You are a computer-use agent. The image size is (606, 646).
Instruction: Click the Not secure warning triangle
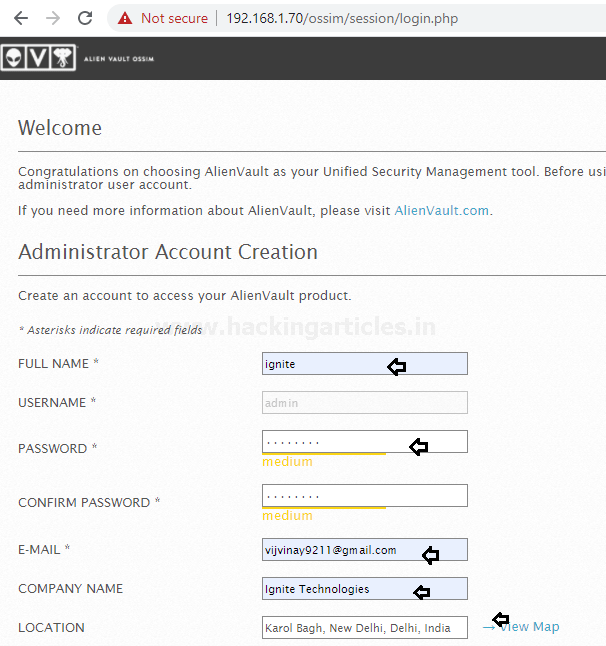tap(124, 18)
